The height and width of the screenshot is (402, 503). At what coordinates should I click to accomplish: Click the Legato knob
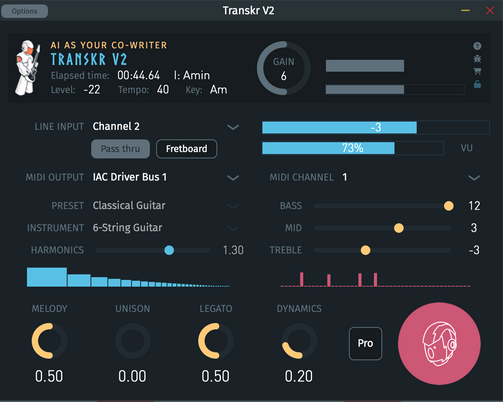pos(216,341)
